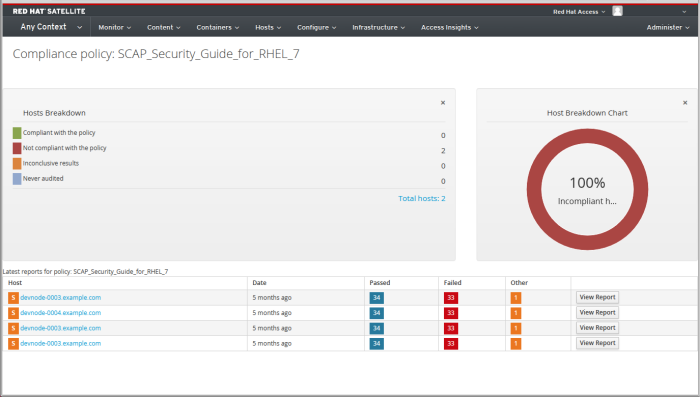Click the Other 1 badge for devnode-0004
Screen dimensions: 700x397
(516, 313)
